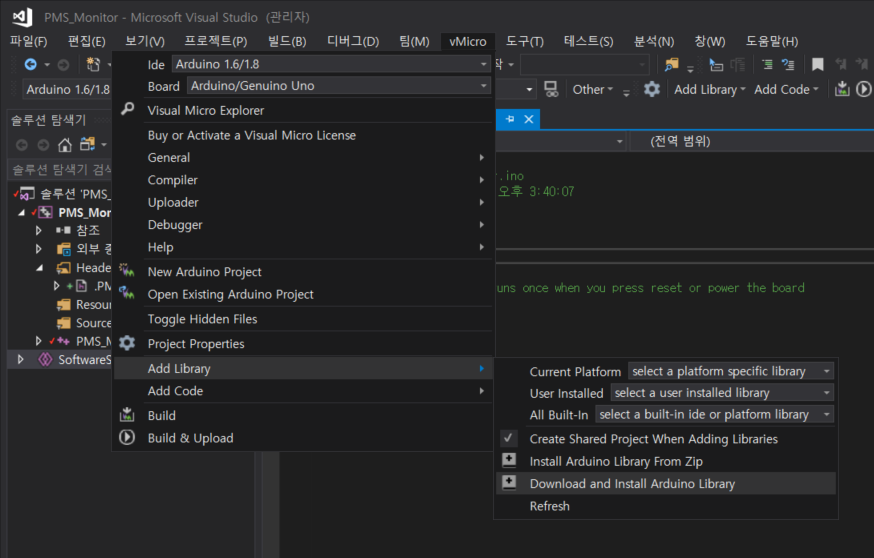Click Refresh in the Add Library submenu
Screen dimensions: 874x558
point(667,506)
